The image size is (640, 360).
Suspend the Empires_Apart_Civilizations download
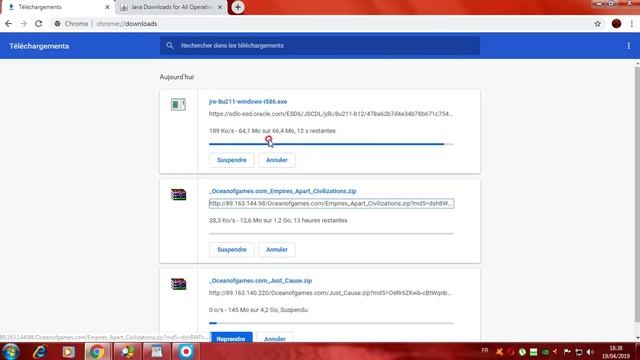tap(231, 249)
